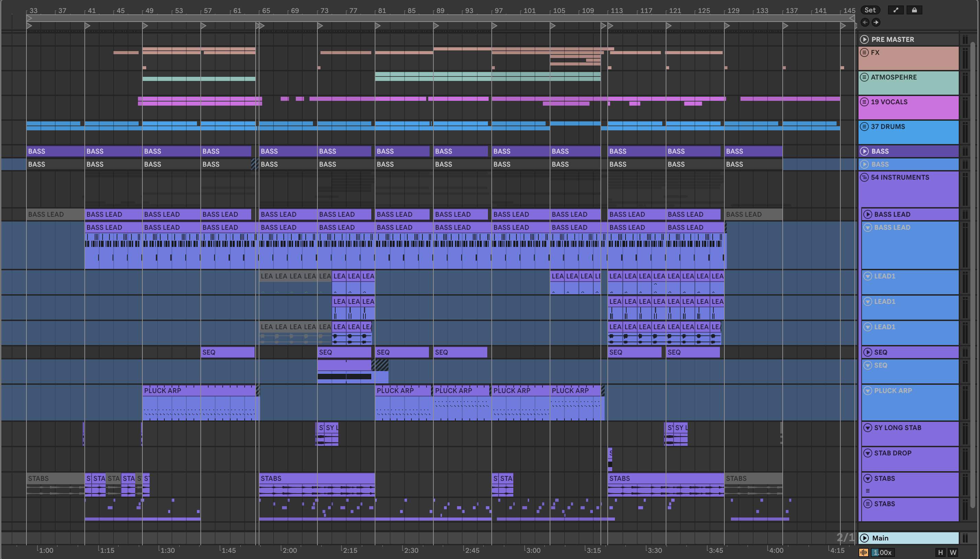980x559 pixels.
Task: Toggle the W optimize width button
Action: pyautogui.click(x=953, y=552)
